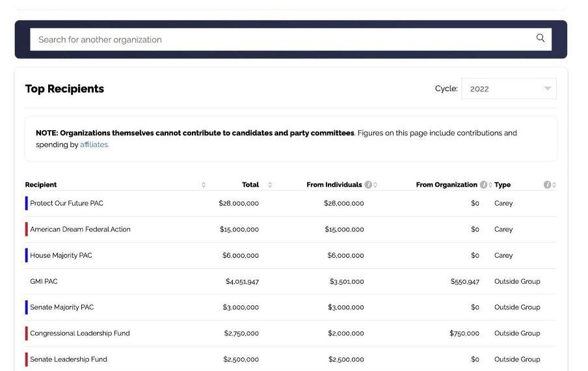Image resolution: width=588 pixels, height=371 pixels.
Task: Select American Dream Federal Action recipient
Action: pyautogui.click(x=80, y=229)
